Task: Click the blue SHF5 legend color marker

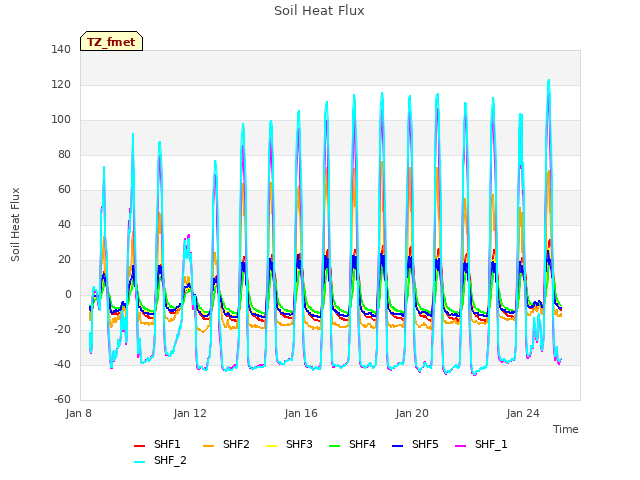Action: coord(398,446)
